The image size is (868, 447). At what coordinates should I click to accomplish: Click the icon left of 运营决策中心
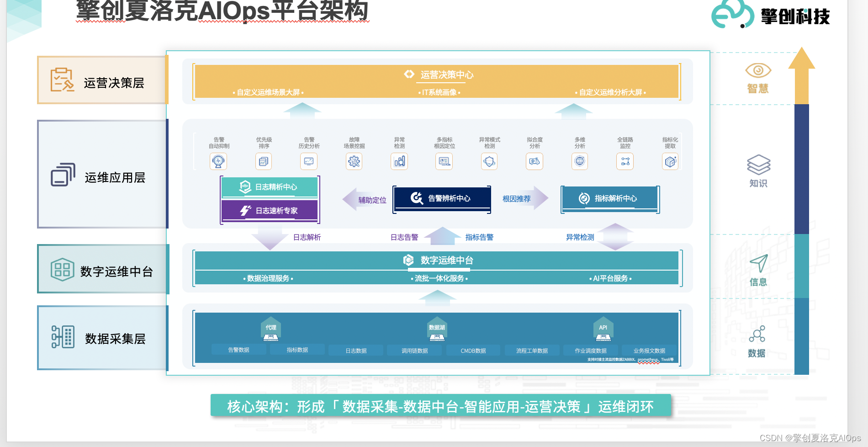409,74
